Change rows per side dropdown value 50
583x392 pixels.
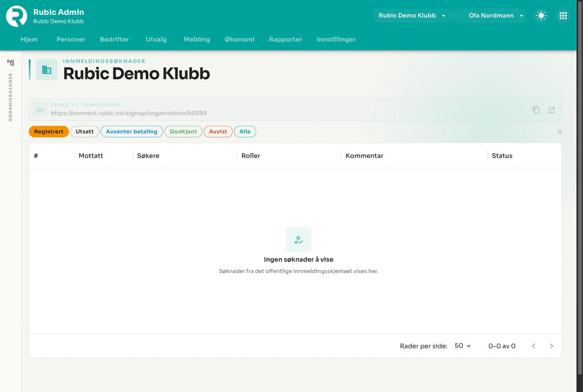pyautogui.click(x=463, y=346)
